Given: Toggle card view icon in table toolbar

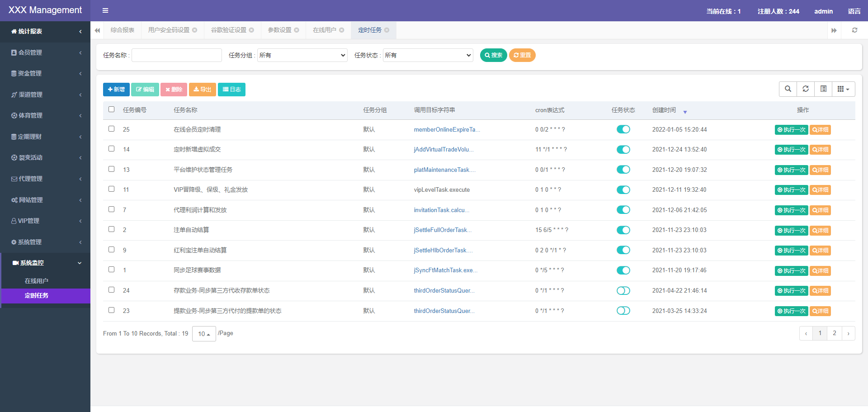Looking at the screenshot, I should (x=823, y=89).
